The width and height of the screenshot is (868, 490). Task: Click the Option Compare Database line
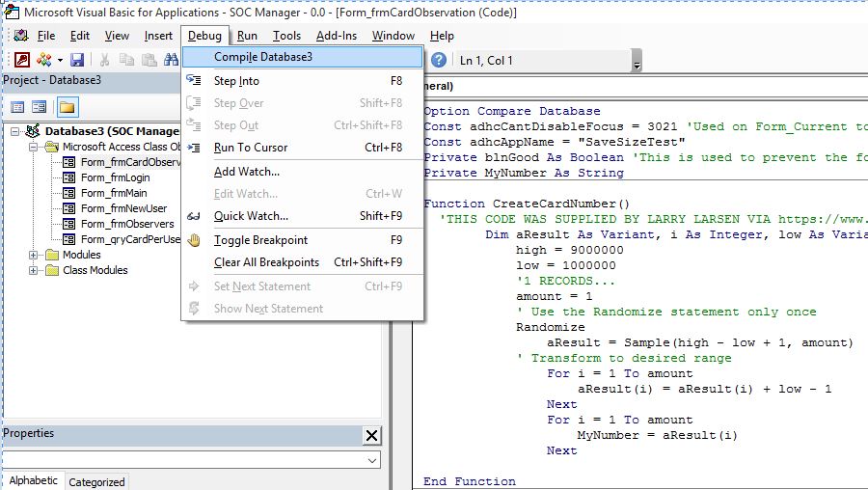tap(512, 111)
